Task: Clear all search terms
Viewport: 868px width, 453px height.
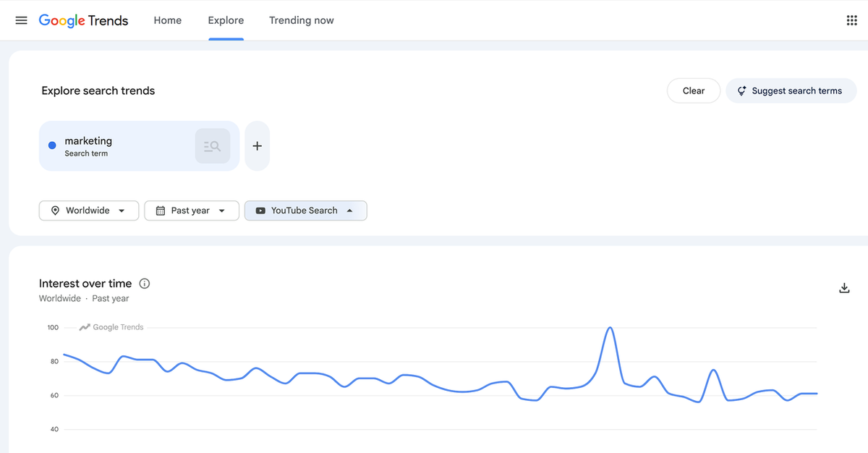Action: tap(694, 90)
